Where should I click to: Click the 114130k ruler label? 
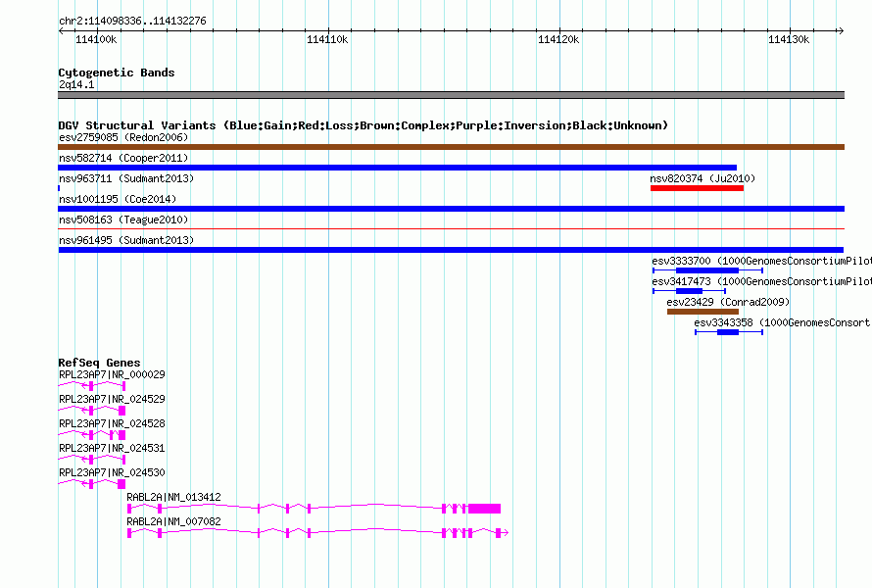tap(789, 39)
